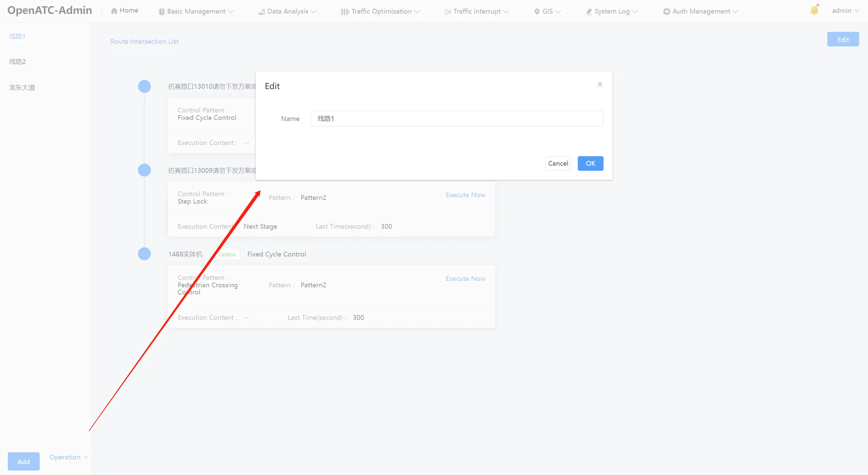Expand the Traffic Optimization menu arrow
The width and height of the screenshot is (868, 475).
click(417, 12)
